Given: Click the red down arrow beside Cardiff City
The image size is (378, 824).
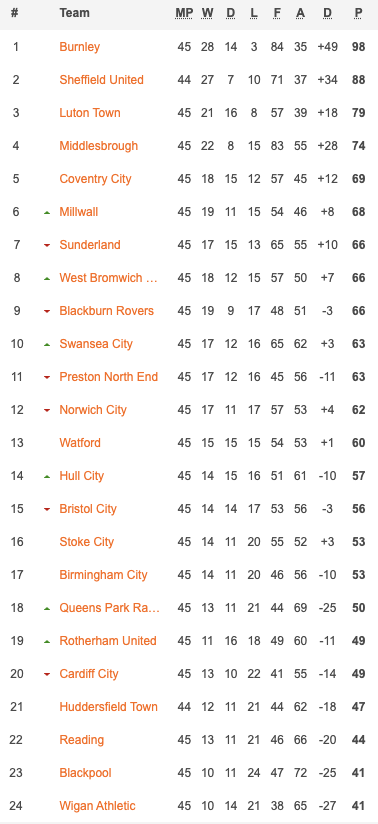Looking at the screenshot, I should pos(47,674).
